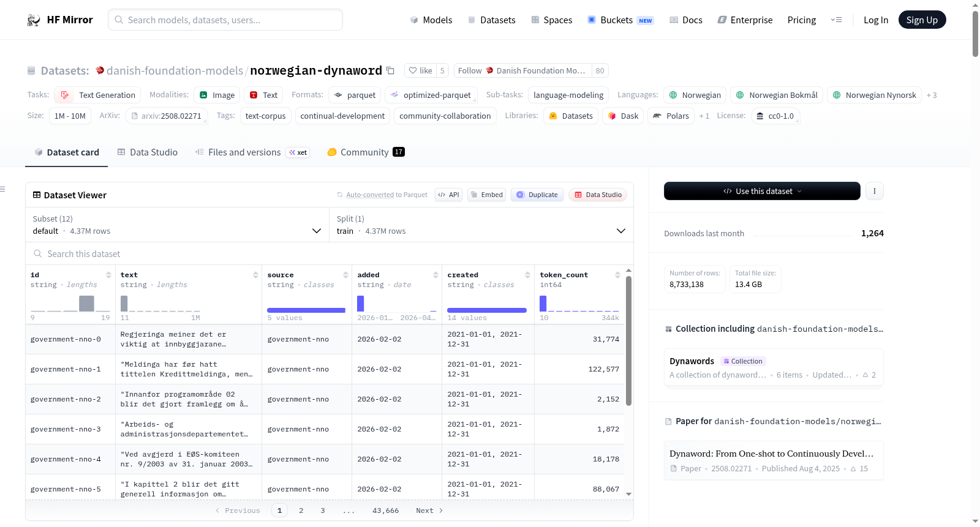The height and width of the screenshot is (527, 980).
Task: Open the Use this dataset dropdown
Action: 762,191
